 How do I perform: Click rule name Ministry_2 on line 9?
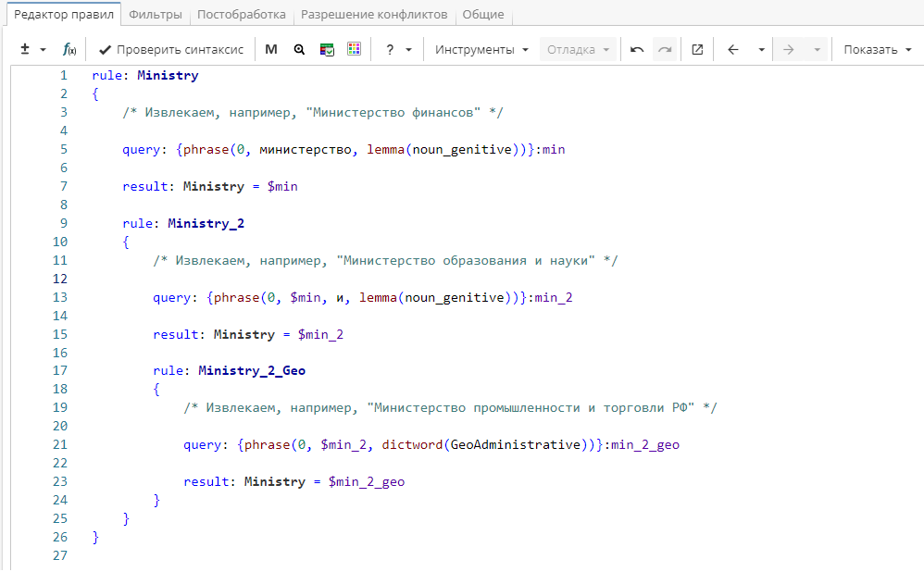click(x=206, y=224)
